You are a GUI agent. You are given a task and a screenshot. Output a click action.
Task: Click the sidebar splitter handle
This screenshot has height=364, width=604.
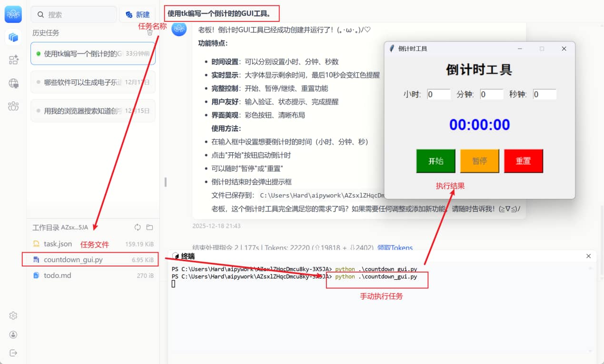pyautogui.click(x=166, y=182)
